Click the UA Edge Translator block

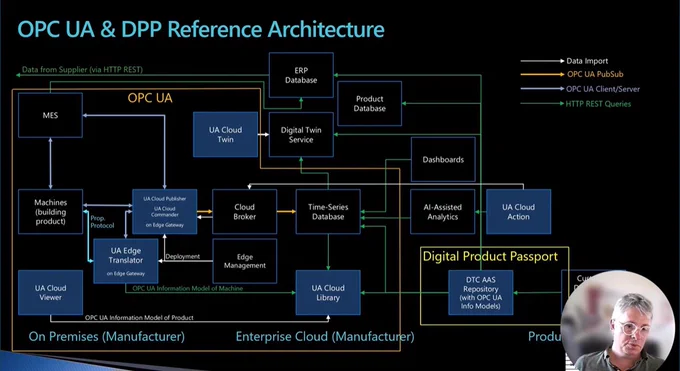126,261
